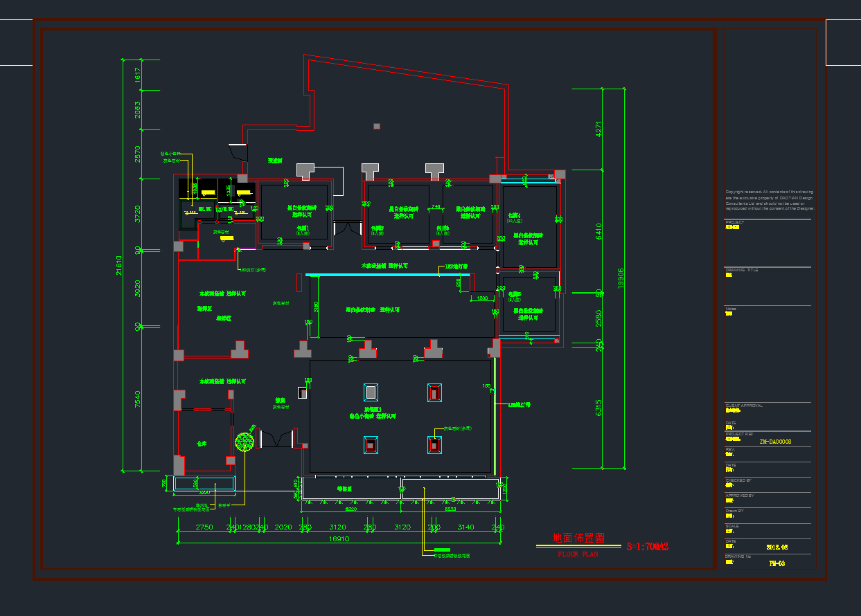The width and height of the screenshot is (861, 616).
Task: Click the copyright notice text block
Action: [770, 200]
